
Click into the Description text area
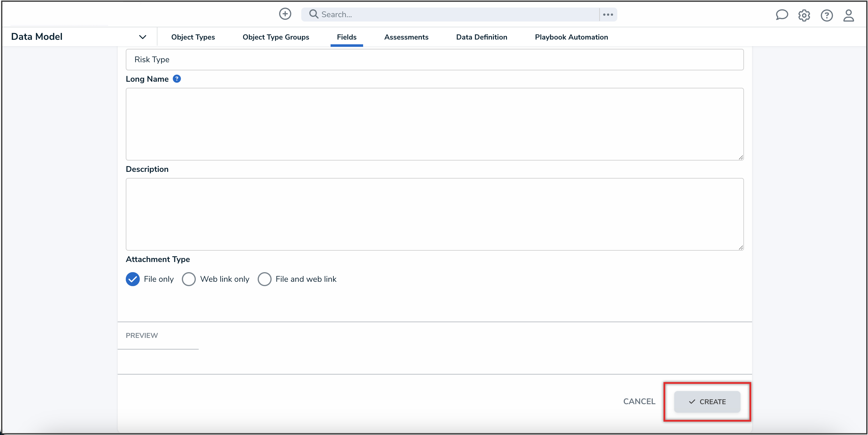[x=434, y=214]
